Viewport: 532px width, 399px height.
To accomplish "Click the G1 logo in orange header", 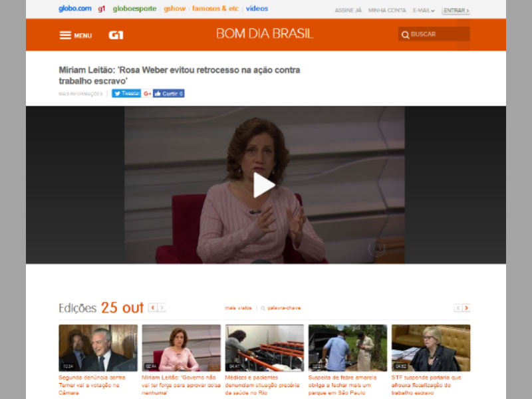I will 116,35.
